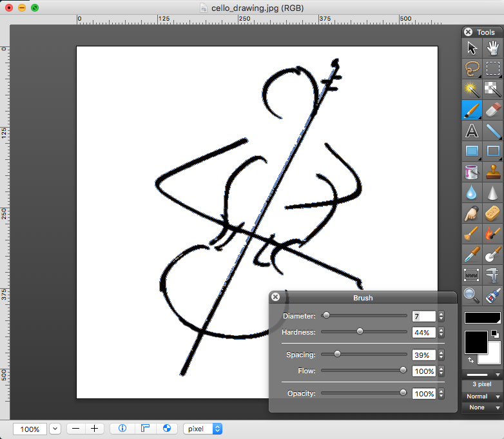
Task: Activate the paintbrush tool
Action: (472, 110)
